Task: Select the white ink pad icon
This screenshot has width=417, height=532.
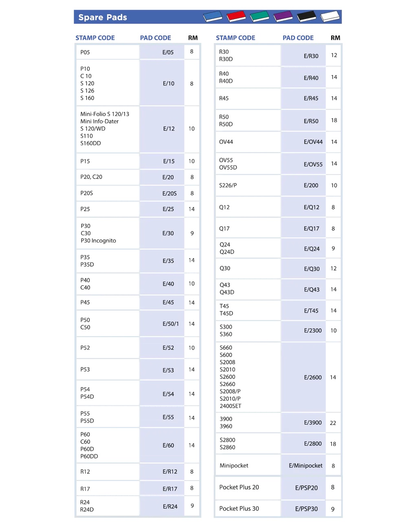Action: click(x=330, y=16)
